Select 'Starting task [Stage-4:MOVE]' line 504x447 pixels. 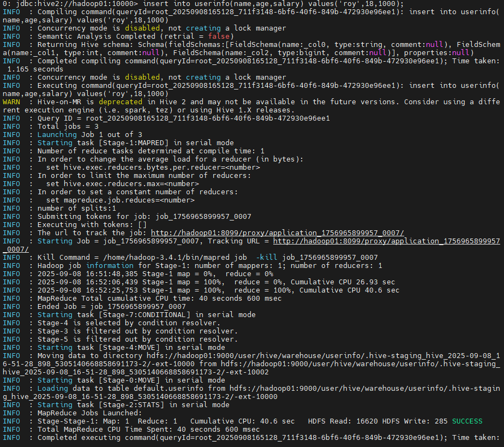click(x=131, y=348)
